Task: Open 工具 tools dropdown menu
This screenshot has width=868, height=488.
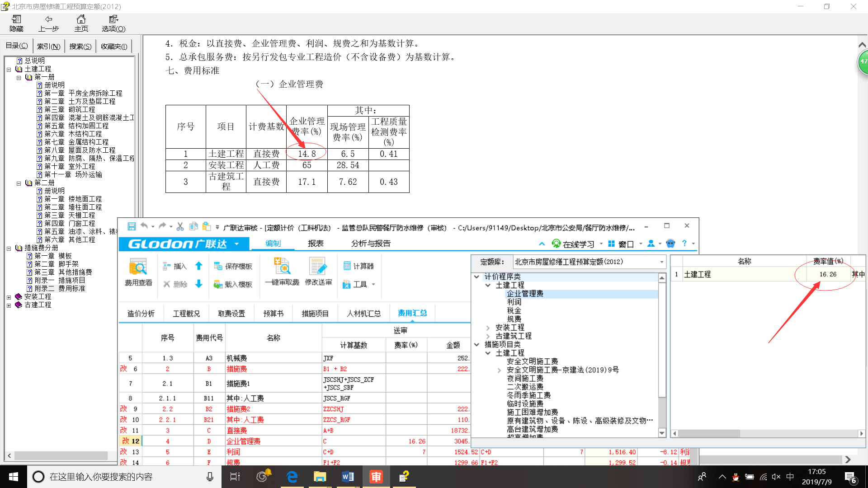Action: [359, 284]
